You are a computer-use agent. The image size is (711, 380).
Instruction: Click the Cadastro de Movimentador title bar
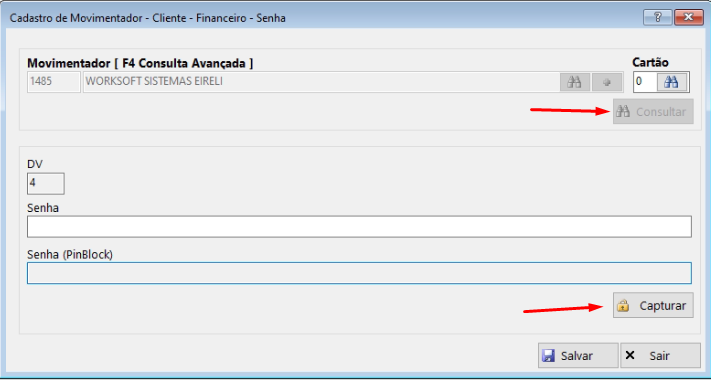pos(317,18)
